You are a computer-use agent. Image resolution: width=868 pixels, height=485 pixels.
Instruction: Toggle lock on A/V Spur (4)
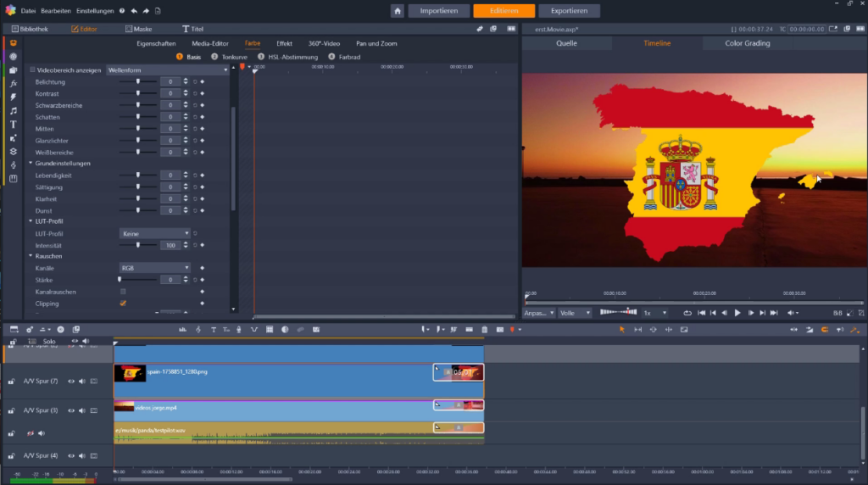click(12, 456)
